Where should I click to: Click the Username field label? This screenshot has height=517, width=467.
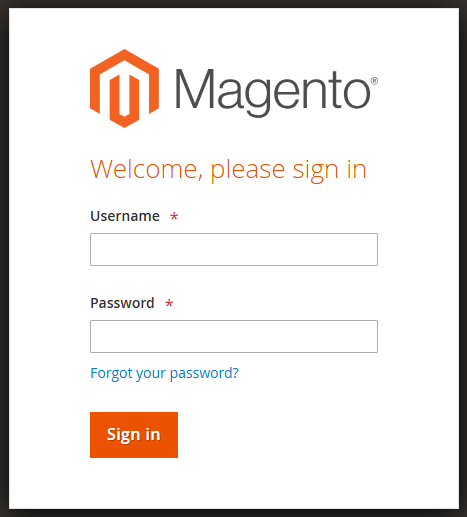pos(125,216)
